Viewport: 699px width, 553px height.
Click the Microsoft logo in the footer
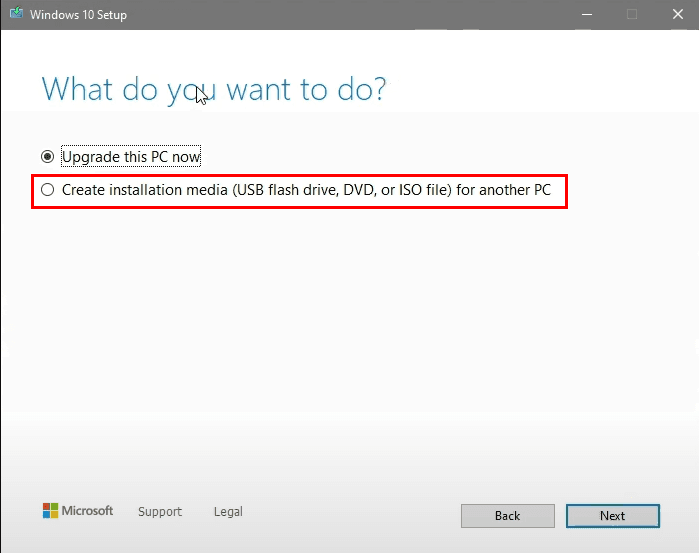coord(78,511)
